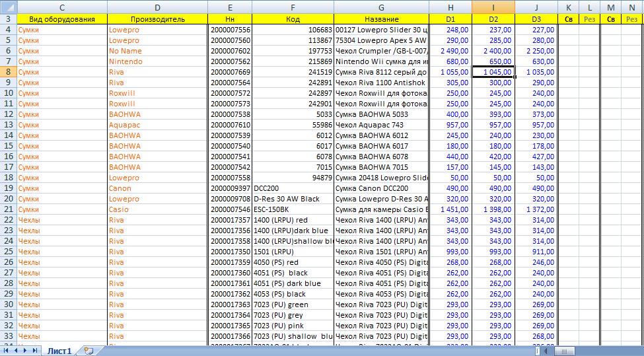The width and height of the screenshot is (644, 356).
Task: Select column E header
Action: click(230, 7)
